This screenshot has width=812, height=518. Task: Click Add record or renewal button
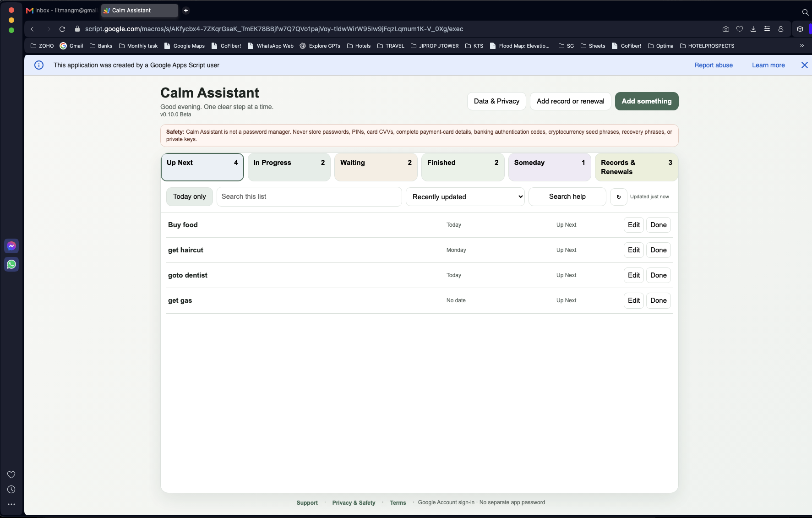[571, 101]
